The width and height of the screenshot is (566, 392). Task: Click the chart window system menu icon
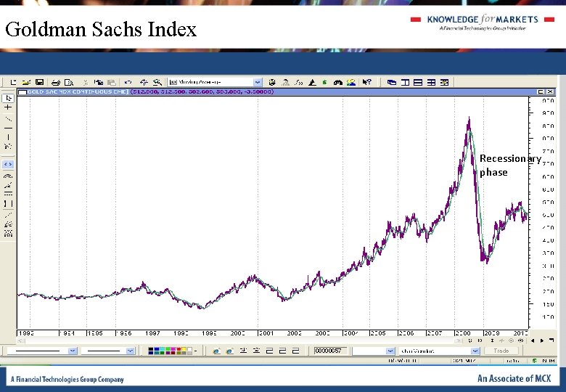22,91
